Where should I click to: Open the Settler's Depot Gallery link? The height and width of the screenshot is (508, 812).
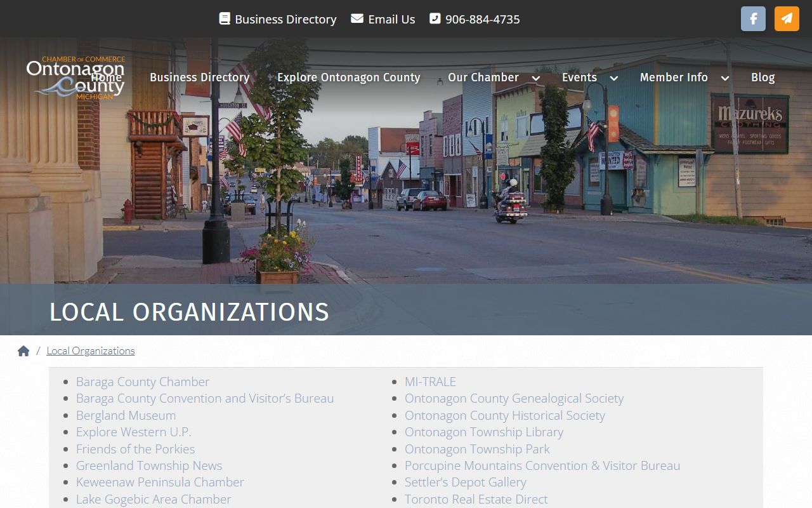tap(466, 482)
